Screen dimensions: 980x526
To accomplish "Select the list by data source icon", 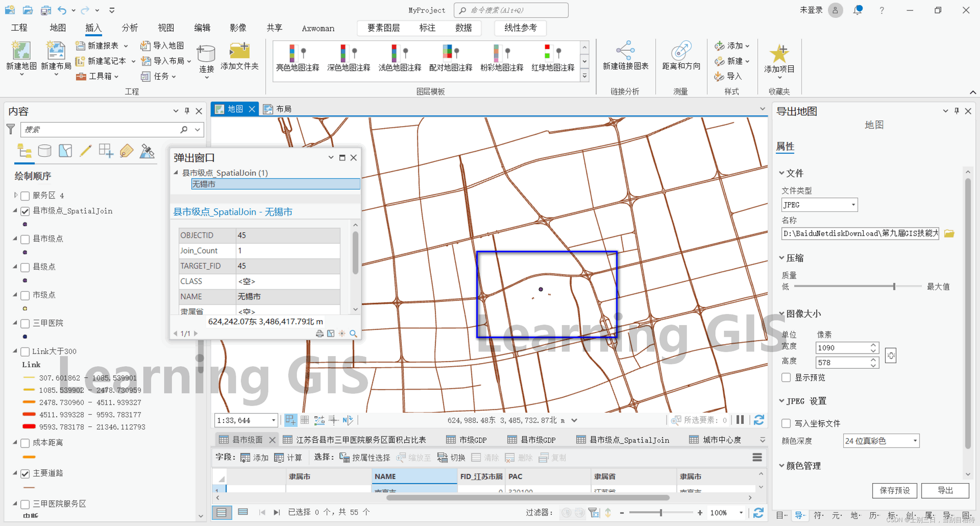I will 44,151.
